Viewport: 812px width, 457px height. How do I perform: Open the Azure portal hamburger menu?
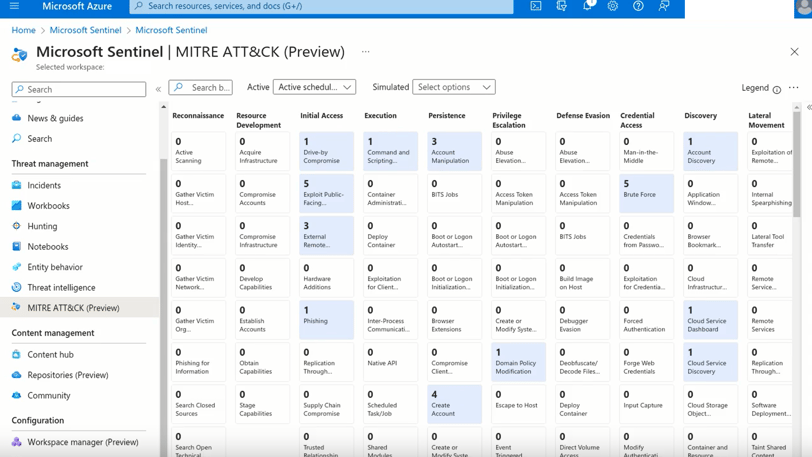(x=14, y=6)
